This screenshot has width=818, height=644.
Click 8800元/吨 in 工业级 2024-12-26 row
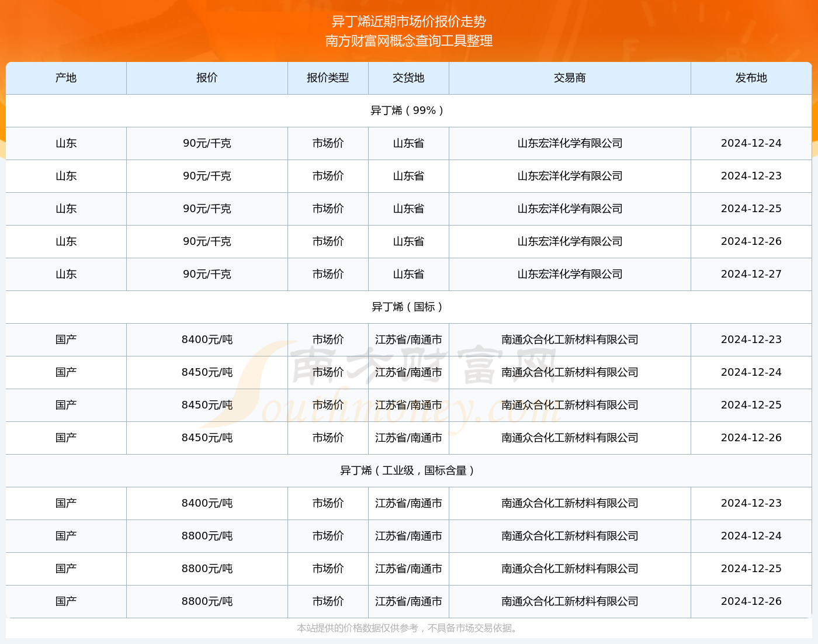tap(207, 601)
